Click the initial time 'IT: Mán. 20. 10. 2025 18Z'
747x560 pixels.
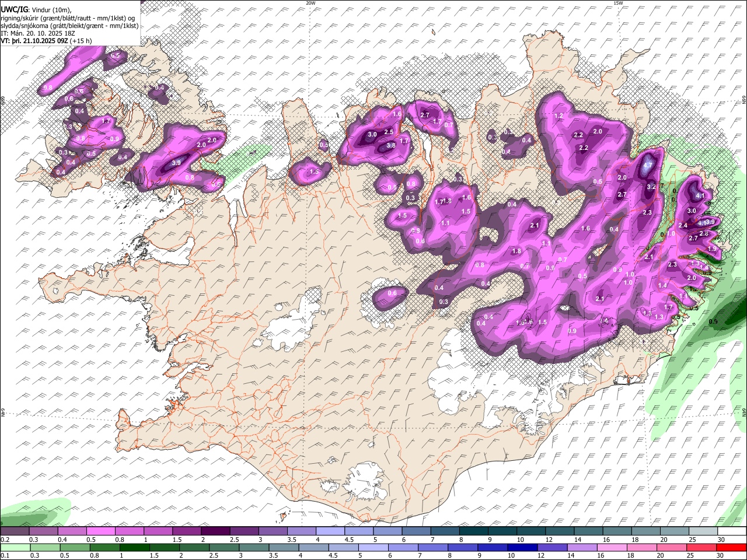38,33
